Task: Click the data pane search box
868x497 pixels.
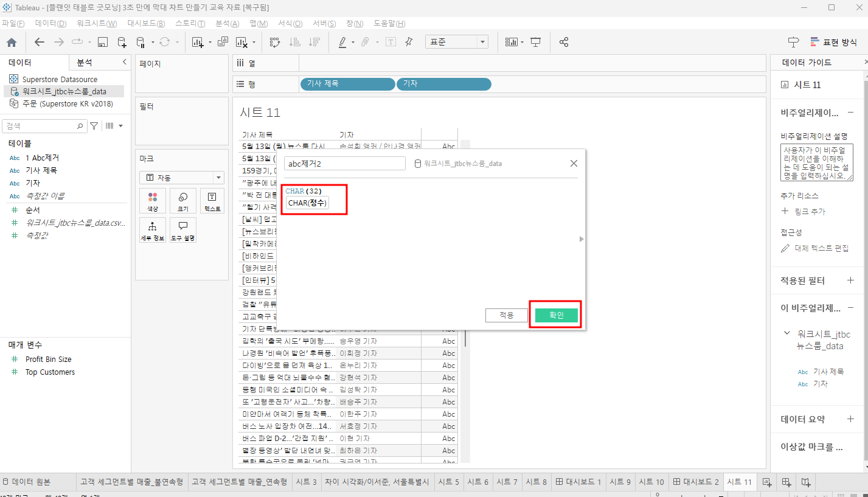Action: pos(44,126)
